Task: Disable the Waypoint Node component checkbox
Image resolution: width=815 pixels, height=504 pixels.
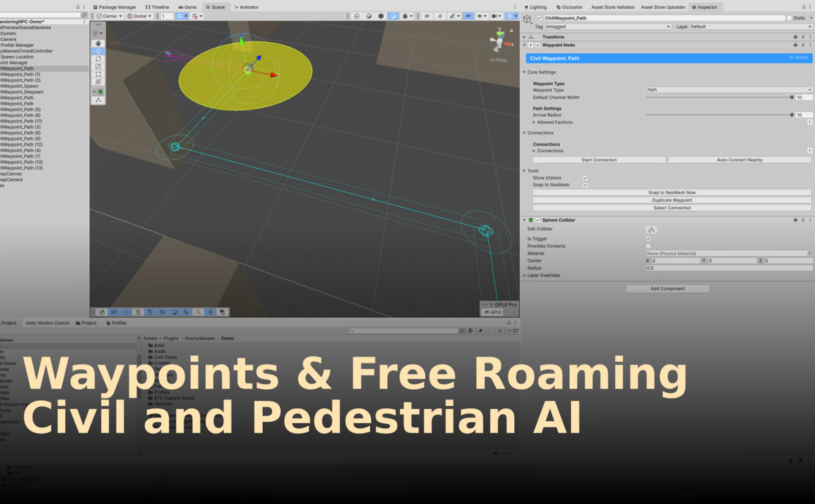Action: 538,45
